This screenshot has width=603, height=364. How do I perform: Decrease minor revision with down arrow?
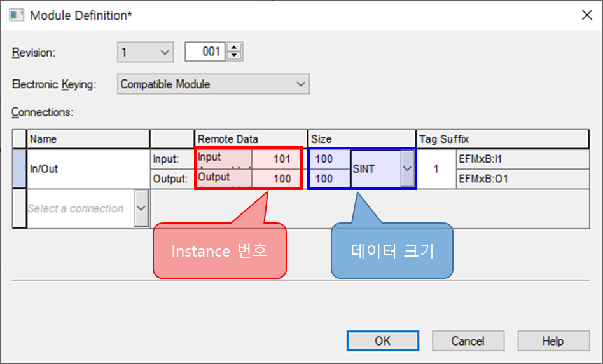[235, 56]
